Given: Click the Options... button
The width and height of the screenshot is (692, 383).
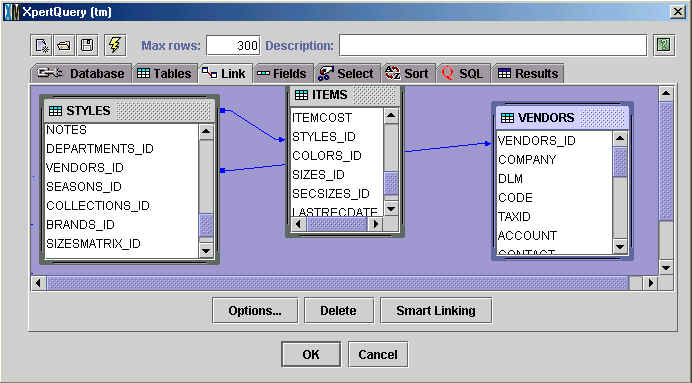Looking at the screenshot, I should [x=255, y=311].
